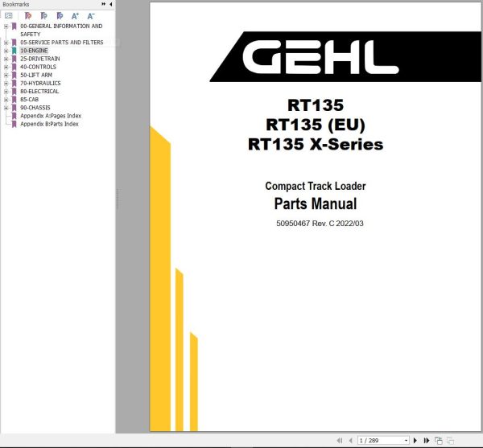Click the panel splitter grip handle

click(118, 199)
